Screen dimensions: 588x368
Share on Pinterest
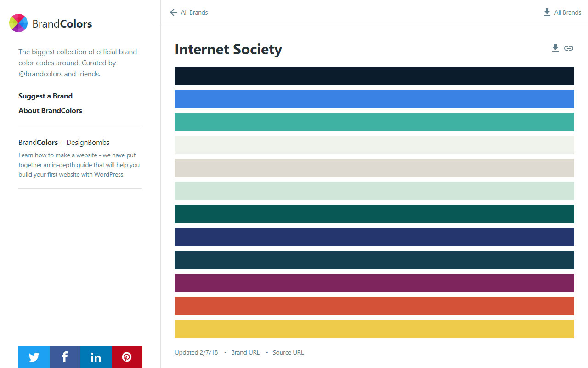pyautogui.click(x=127, y=357)
